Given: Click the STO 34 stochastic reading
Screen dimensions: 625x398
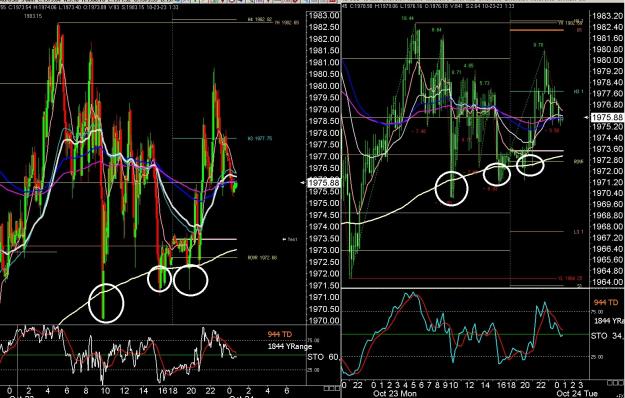Looking at the screenshot, I should click(x=607, y=336).
